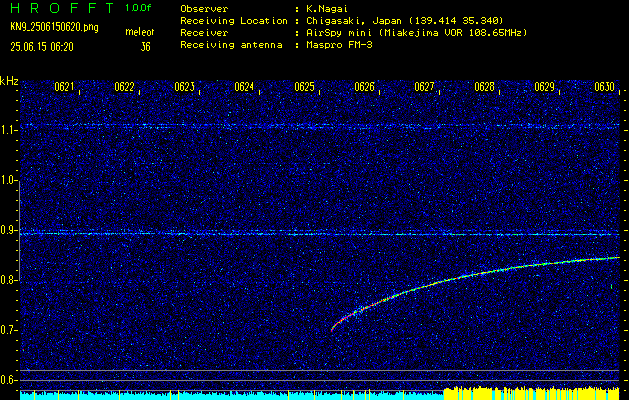This screenshot has height=400, width=629.
Task: Select the 0.7 frequency axis label
Action: (8, 330)
